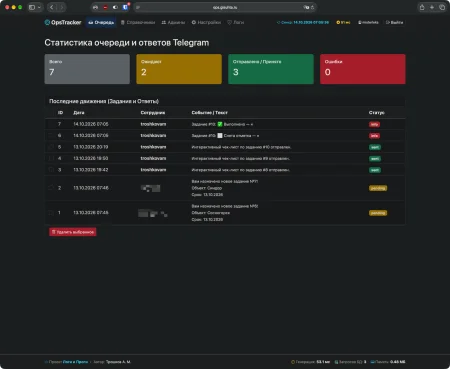Show the tab overview icon
450x369 pixels.
pyautogui.click(x=442, y=7)
